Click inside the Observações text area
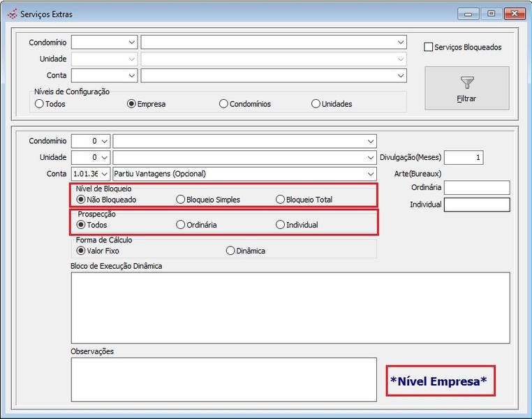Image resolution: width=532 pixels, height=419 pixels. [223, 379]
